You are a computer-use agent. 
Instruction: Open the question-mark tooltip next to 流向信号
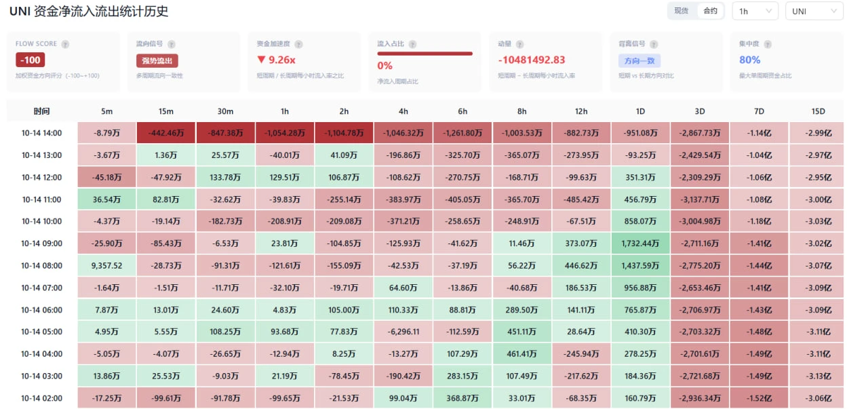click(170, 44)
